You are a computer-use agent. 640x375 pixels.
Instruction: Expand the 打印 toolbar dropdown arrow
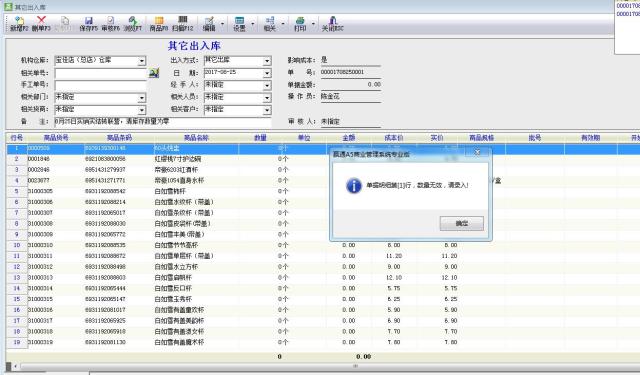pos(313,24)
